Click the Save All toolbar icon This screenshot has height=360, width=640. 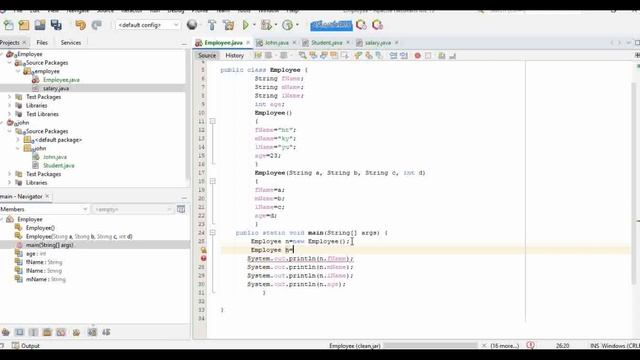tap(56, 25)
